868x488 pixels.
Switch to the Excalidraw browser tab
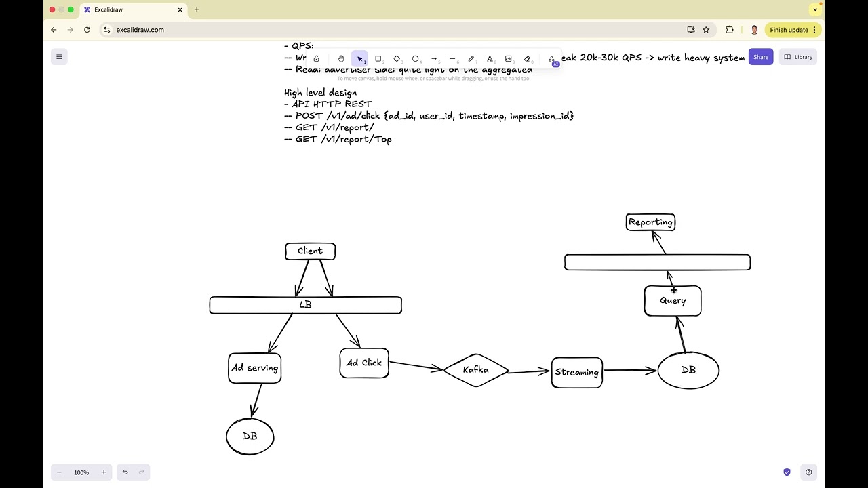tap(132, 9)
